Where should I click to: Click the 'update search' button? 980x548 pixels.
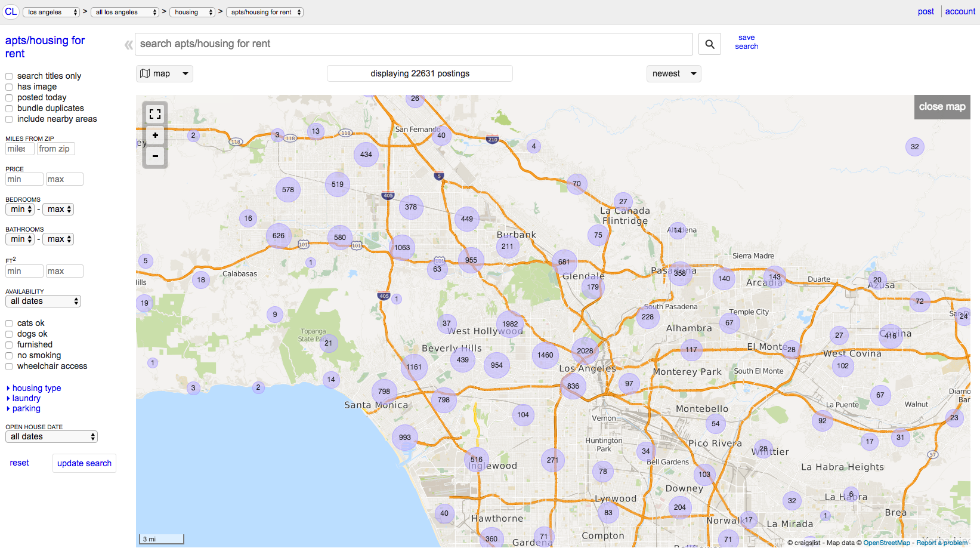84,463
